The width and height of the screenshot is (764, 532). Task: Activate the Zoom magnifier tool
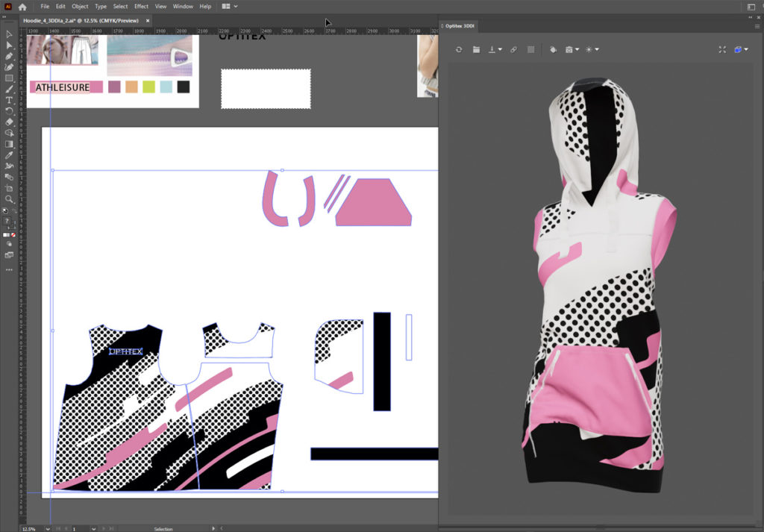click(x=9, y=199)
